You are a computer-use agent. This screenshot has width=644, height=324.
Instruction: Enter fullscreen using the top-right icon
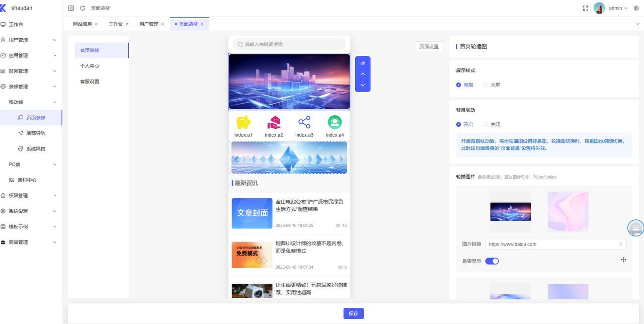pos(585,8)
